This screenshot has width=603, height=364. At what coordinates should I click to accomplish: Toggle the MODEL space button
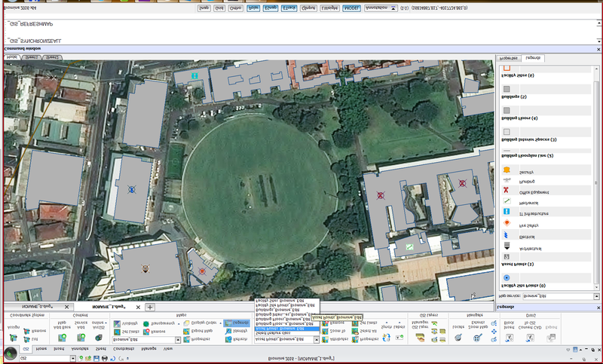click(351, 8)
